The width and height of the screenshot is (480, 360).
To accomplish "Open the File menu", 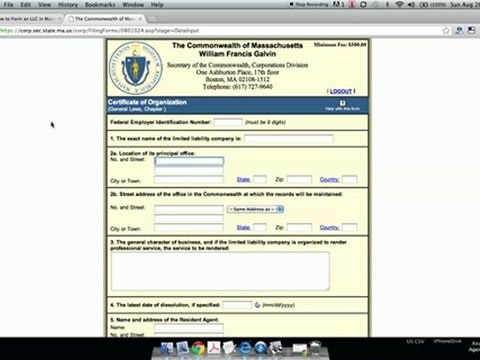I will [x=8, y=5].
